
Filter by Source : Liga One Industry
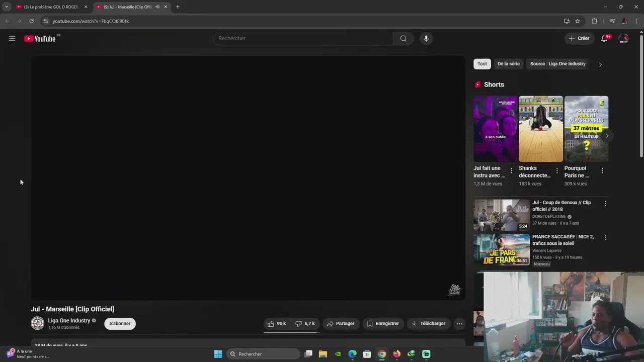[557, 64]
